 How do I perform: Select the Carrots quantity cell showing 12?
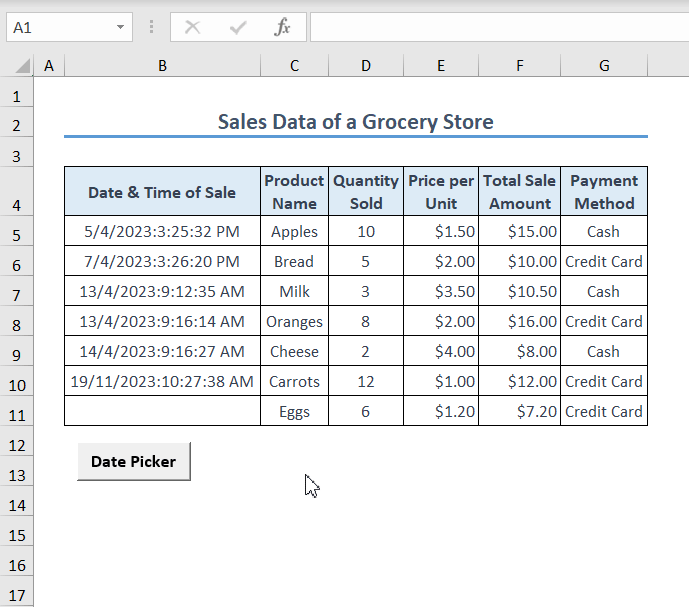point(366,381)
